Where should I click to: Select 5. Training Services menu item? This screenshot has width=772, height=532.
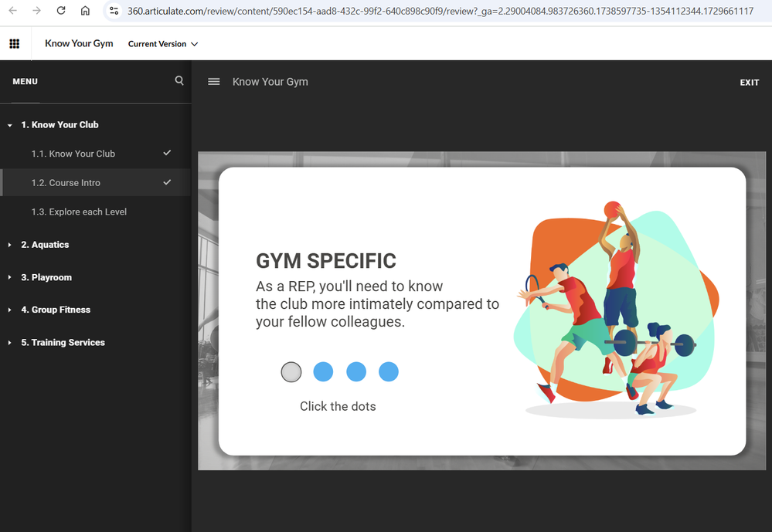click(x=63, y=343)
